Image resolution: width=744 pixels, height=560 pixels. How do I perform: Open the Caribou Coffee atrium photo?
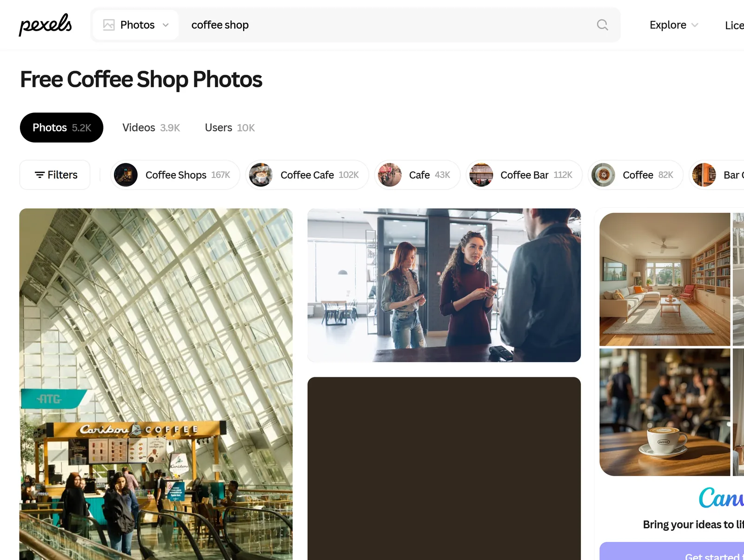coord(156,384)
